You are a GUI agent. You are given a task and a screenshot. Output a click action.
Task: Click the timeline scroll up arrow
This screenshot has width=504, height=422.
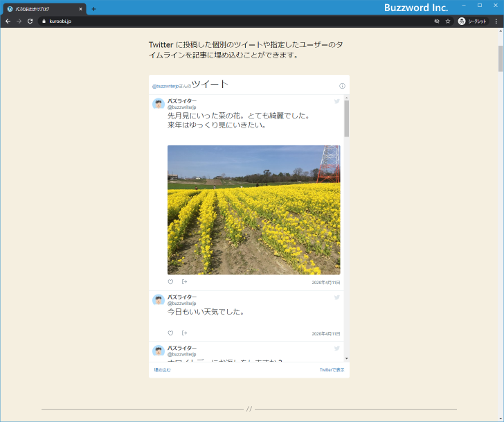coord(346,98)
